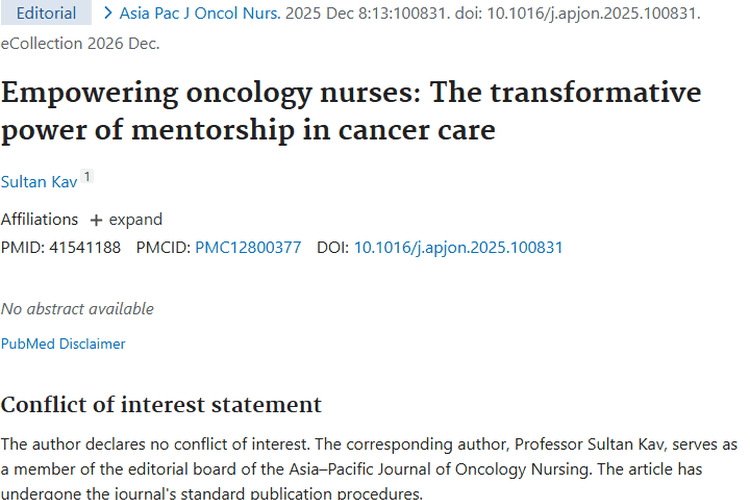
Task: Open the PubMed Disclaimer link
Action: 63,344
